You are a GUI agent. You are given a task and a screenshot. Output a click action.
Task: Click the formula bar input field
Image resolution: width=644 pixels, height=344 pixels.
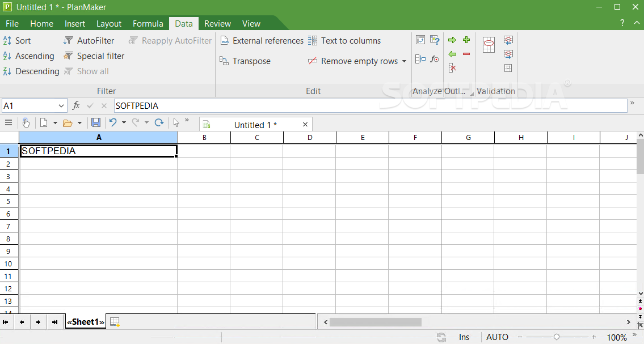point(370,106)
